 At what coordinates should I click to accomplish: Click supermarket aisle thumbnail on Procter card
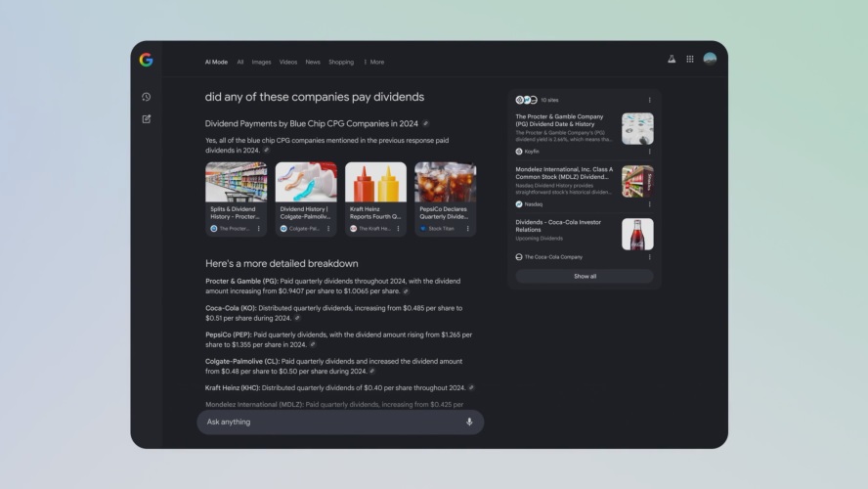(x=237, y=182)
